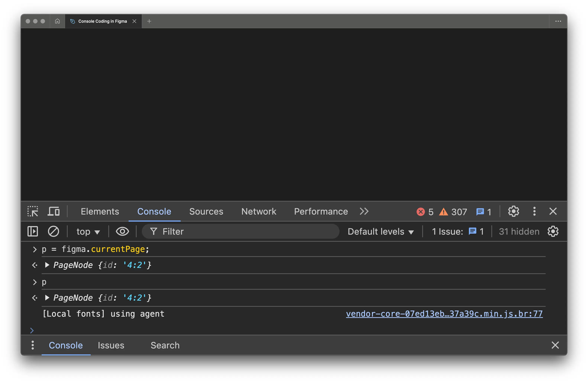Activate the inspect element picker icon
588x383 pixels.
click(33, 212)
